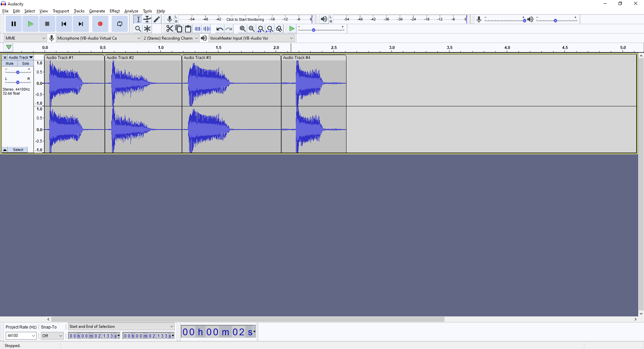Click the green Play-at-Speed button
This screenshot has height=349, width=644.
292,29
